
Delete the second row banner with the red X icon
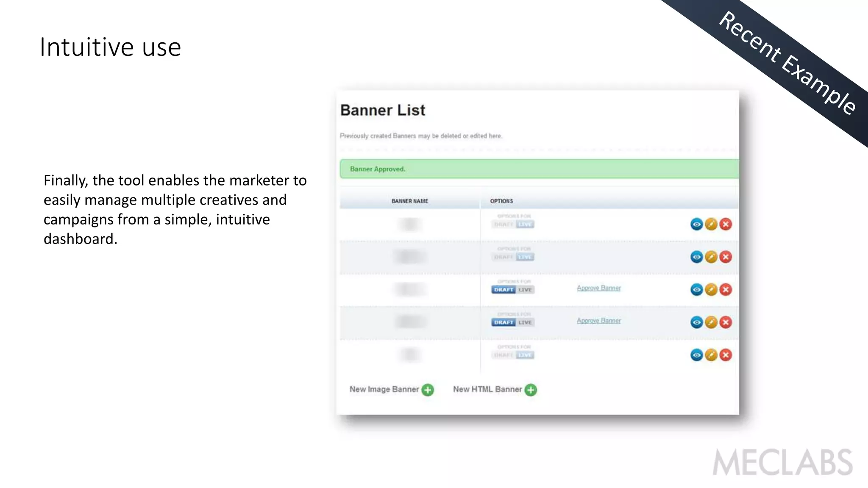(726, 257)
